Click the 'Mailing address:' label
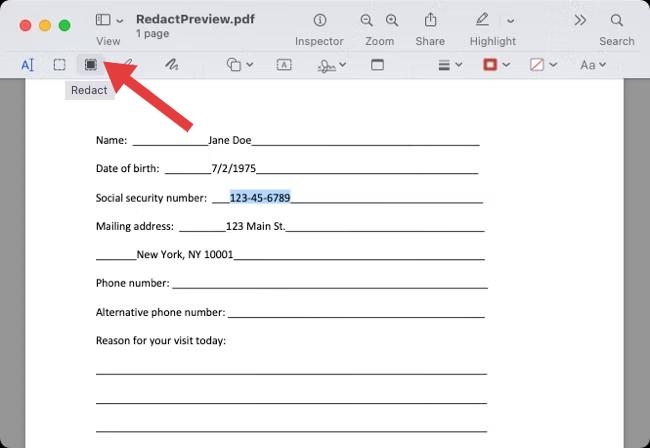Screen dimensions: 650x448 point(135,226)
